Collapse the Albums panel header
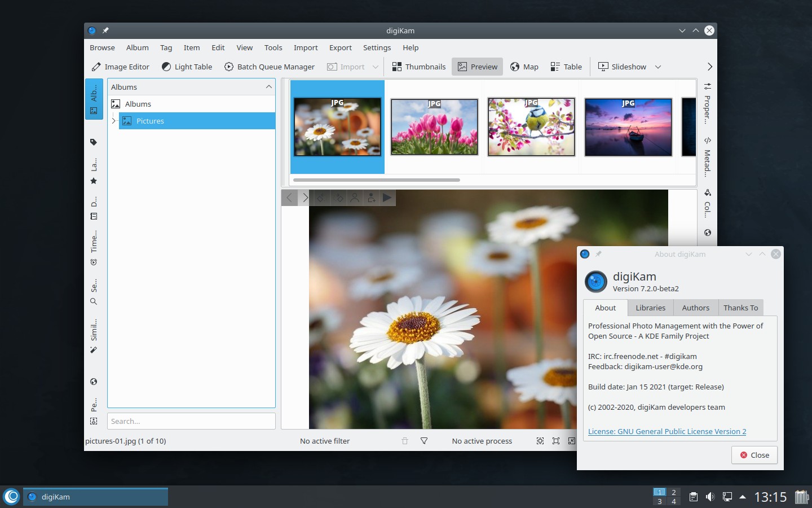812x508 pixels. [268, 87]
